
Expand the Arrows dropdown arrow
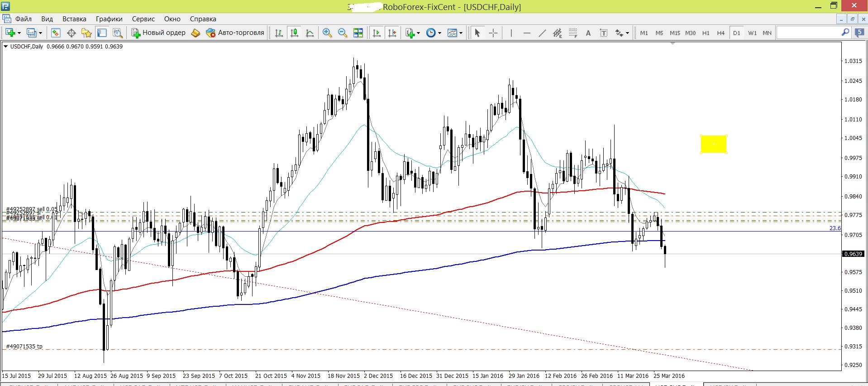(627, 33)
